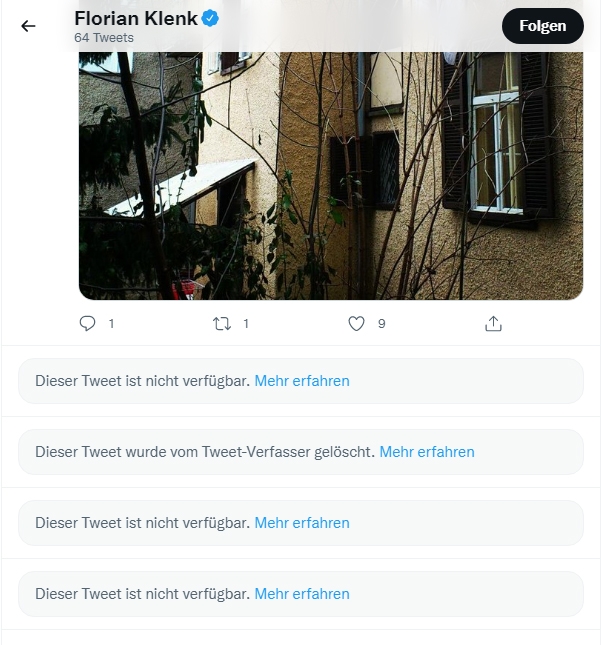The width and height of the screenshot is (601, 645).
Task: Click the blue verified badge
Action: [x=210, y=19]
